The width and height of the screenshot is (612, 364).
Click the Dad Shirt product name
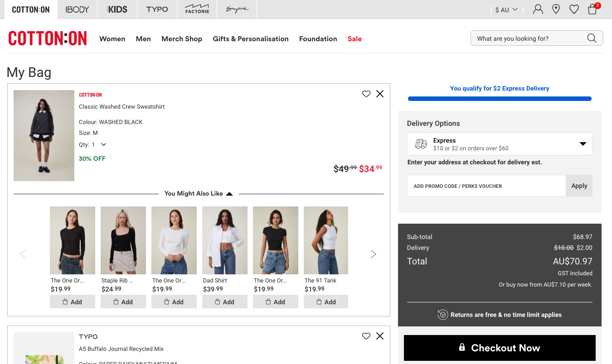point(215,281)
